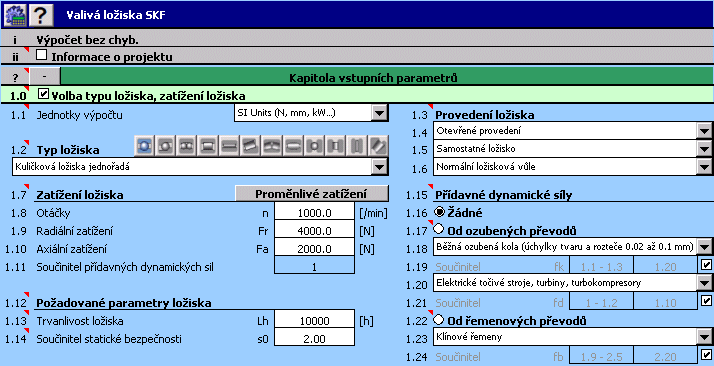Image resolution: width=714 pixels, height=366 pixels.
Task: Select the needle roller bearing icon
Action: pos(230,146)
